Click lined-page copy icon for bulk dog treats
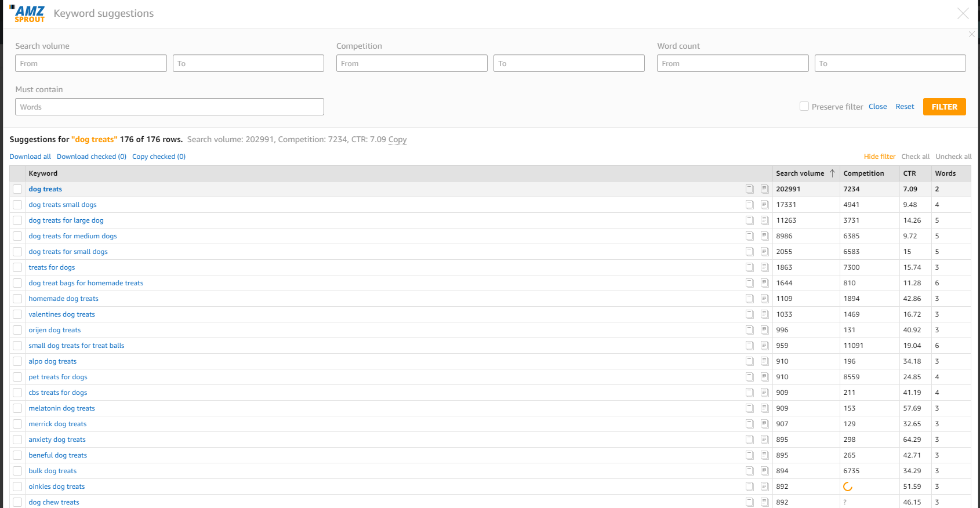980x508 pixels. [764, 471]
